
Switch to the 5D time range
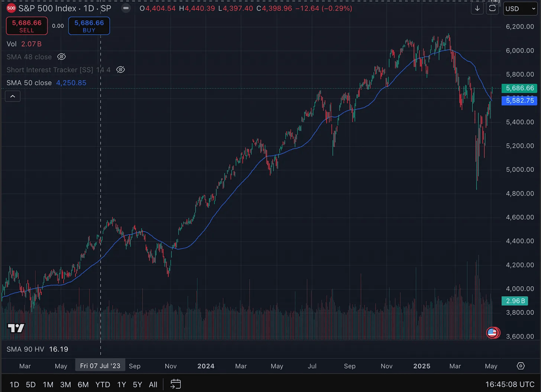[x=31, y=384]
